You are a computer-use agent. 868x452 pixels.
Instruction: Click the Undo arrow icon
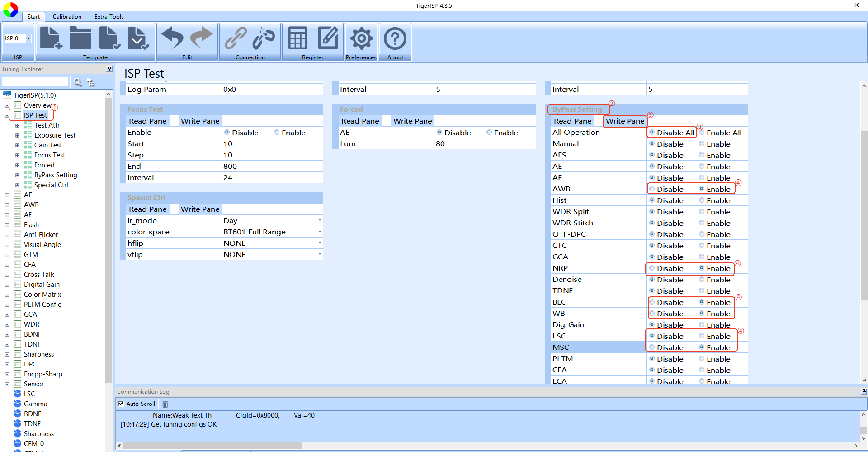point(172,38)
